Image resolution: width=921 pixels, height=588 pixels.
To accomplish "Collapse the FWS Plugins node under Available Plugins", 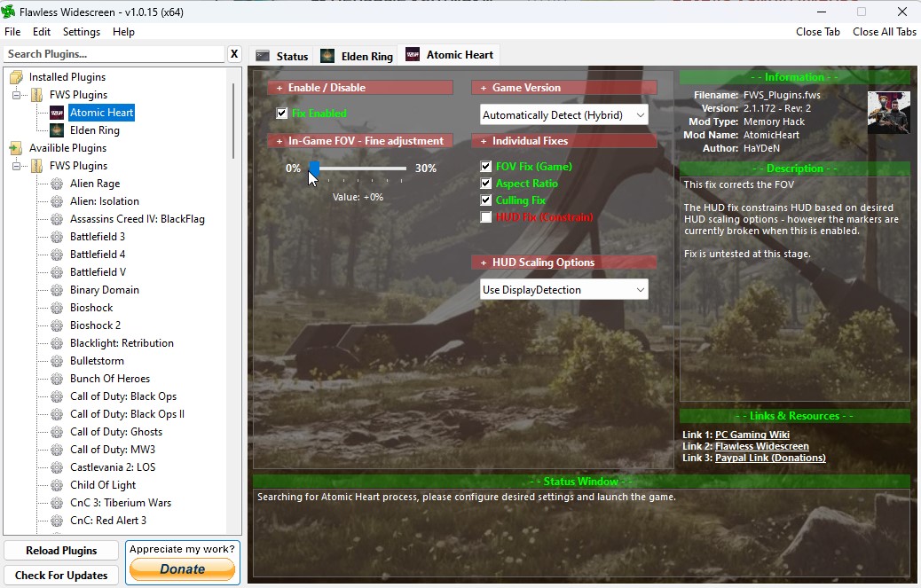I will (x=17, y=166).
